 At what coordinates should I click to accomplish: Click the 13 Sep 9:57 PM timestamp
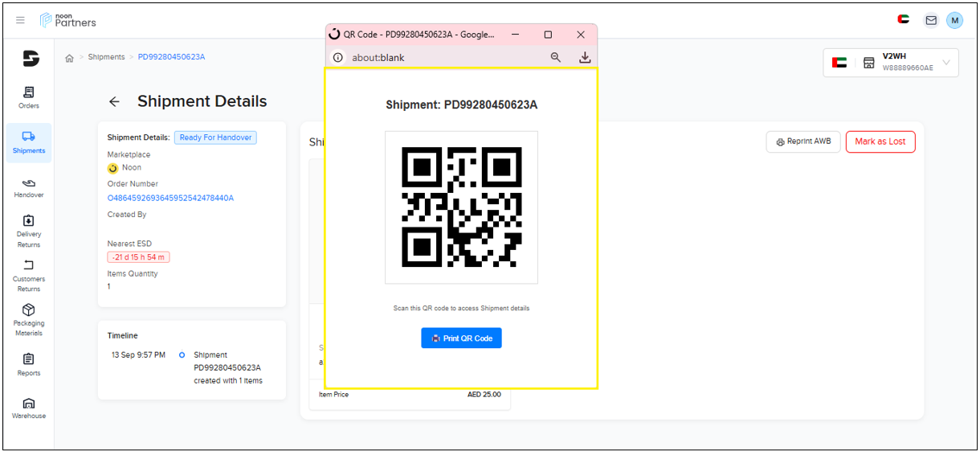pyautogui.click(x=138, y=355)
